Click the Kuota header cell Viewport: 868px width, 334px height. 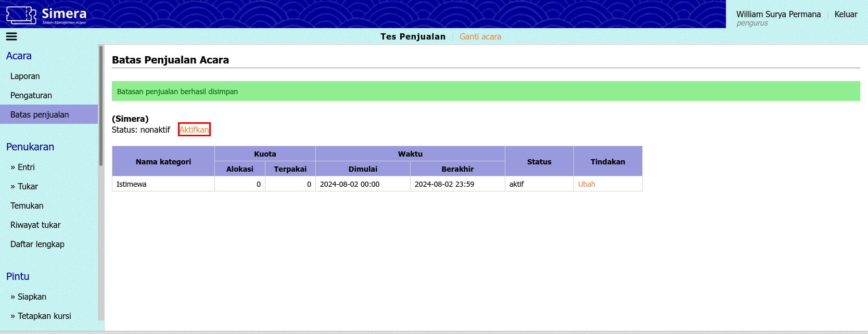pos(265,154)
